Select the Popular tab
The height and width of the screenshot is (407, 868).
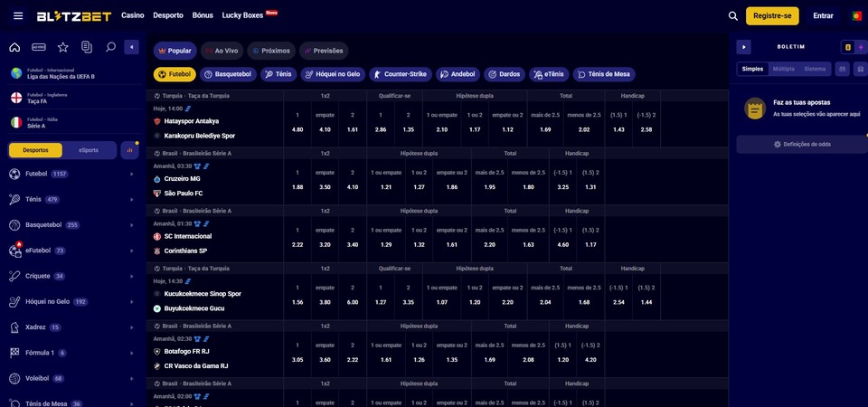point(175,51)
